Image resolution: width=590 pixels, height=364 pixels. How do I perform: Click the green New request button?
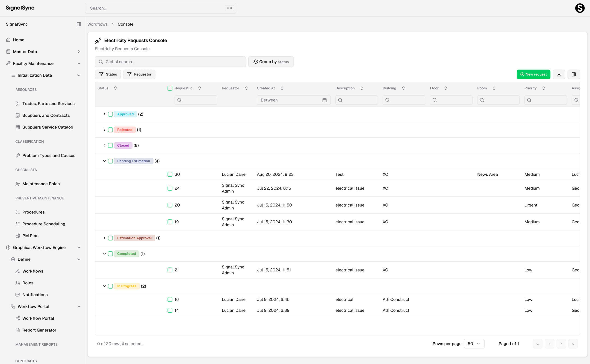coord(533,74)
